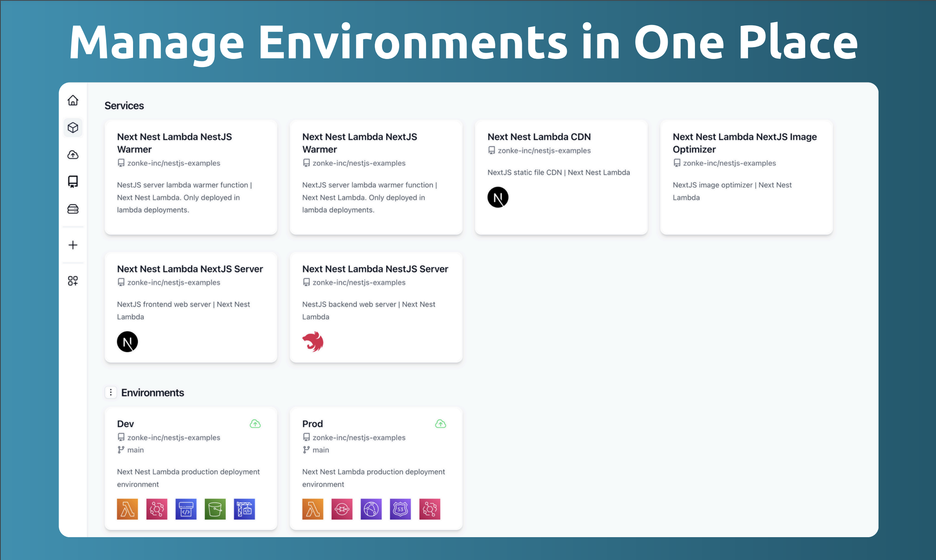Click the S3 bucket icon in Dev environment
Viewport: 936px width, 560px height.
[215, 509]
